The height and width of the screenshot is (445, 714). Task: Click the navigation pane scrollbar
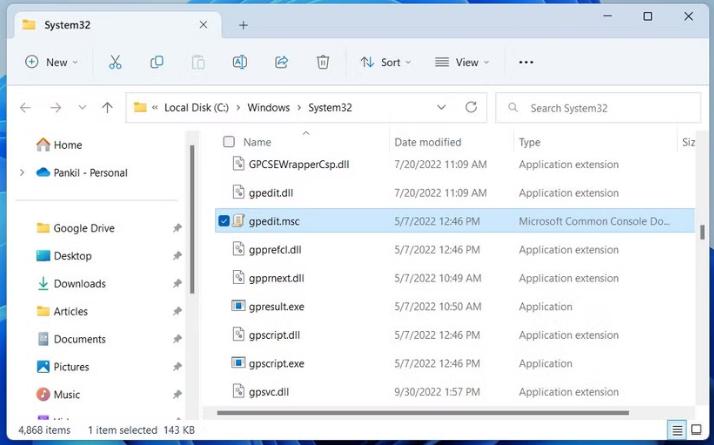(192, 220)
